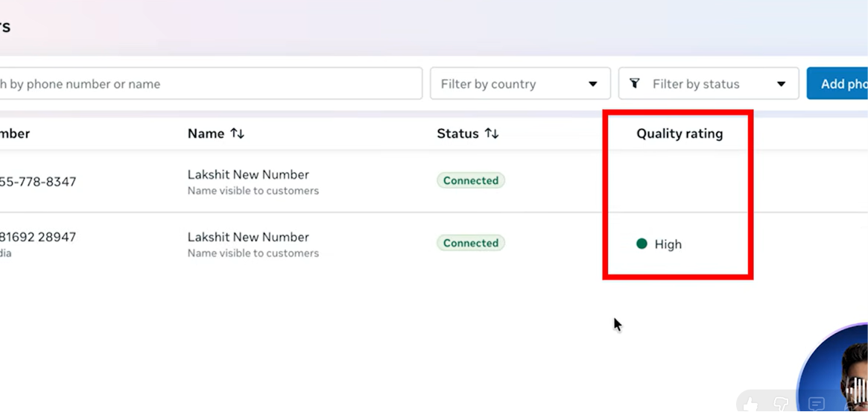Select phone number 55-778-8347

[x=38, y=182]
